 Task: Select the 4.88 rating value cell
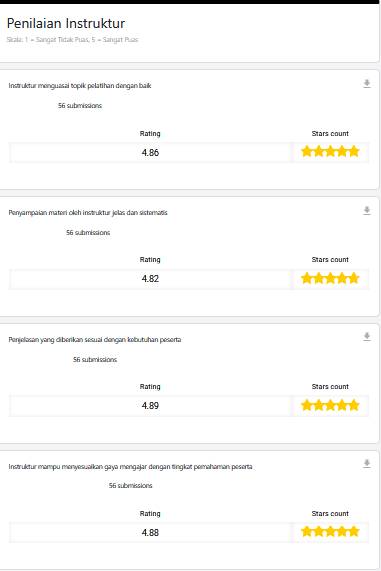pyautogui.click(x=150, y=533)
